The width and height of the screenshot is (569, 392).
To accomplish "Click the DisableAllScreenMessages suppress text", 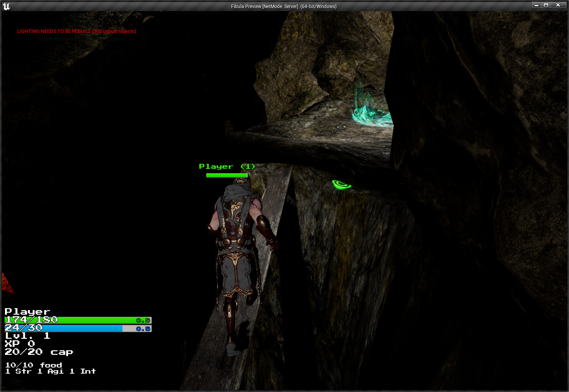I will click(81, 38).
